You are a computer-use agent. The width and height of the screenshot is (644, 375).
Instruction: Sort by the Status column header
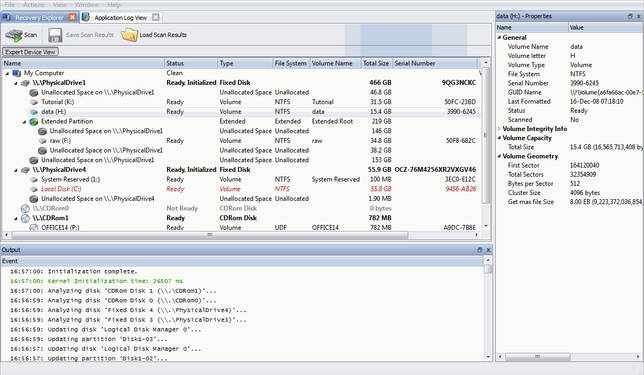tap(191, 64)
